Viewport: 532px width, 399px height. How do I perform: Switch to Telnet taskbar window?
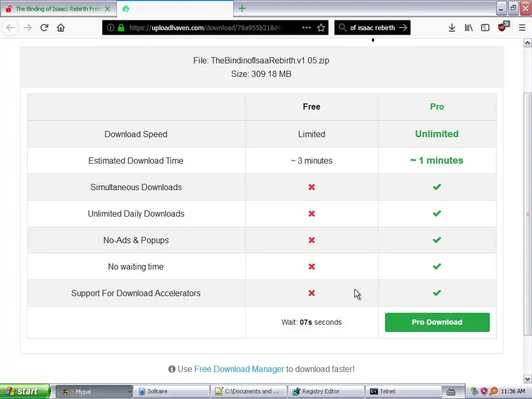403,392
